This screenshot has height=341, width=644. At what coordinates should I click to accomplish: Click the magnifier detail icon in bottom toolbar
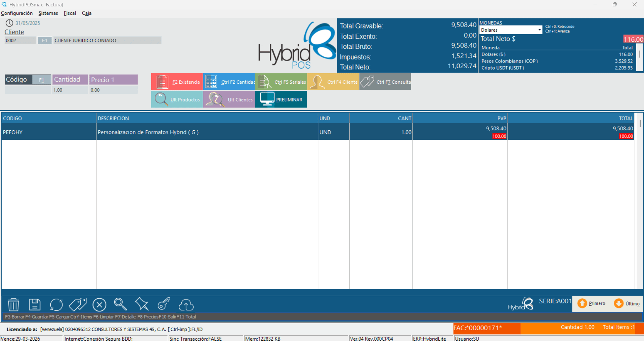[120, 304]
